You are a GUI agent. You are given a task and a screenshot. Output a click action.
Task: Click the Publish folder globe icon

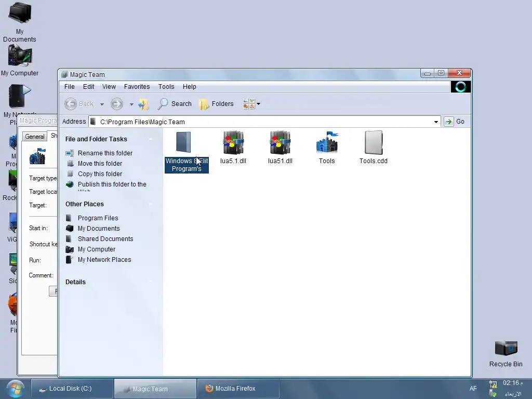tap(70, 184)
